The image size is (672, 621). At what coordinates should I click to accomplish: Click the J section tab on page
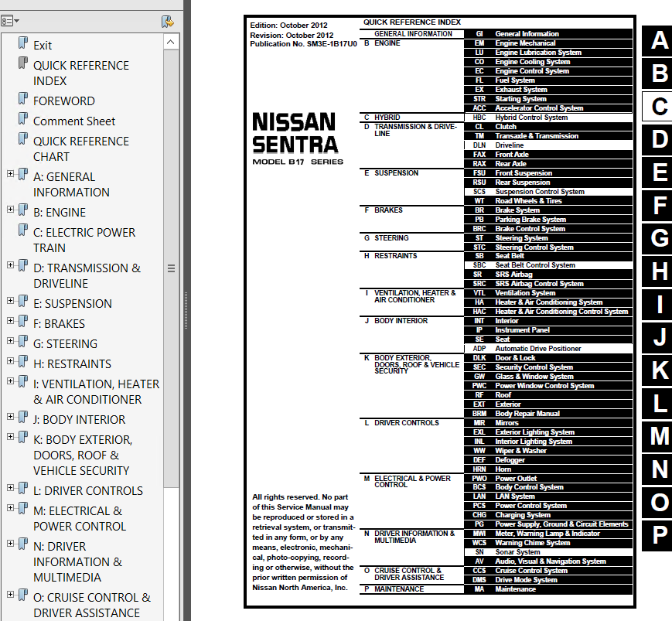click(658, 338)
